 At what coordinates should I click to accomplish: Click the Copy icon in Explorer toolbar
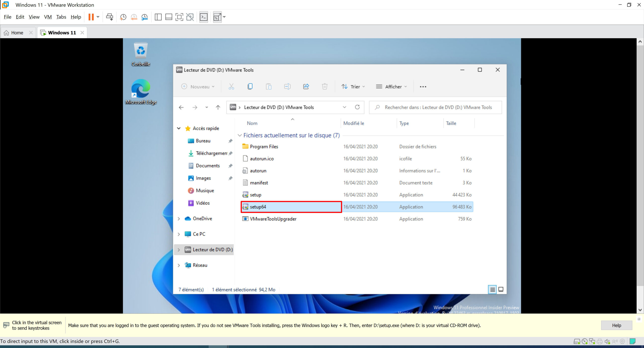[x=250, y=87]
